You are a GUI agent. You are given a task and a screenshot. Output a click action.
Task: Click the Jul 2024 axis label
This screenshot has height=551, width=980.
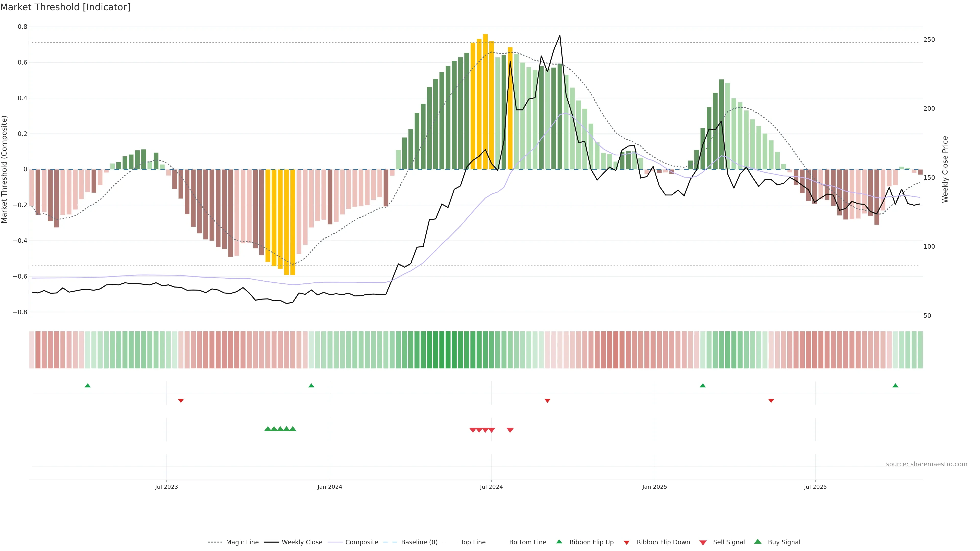click(x=491, y=487)
